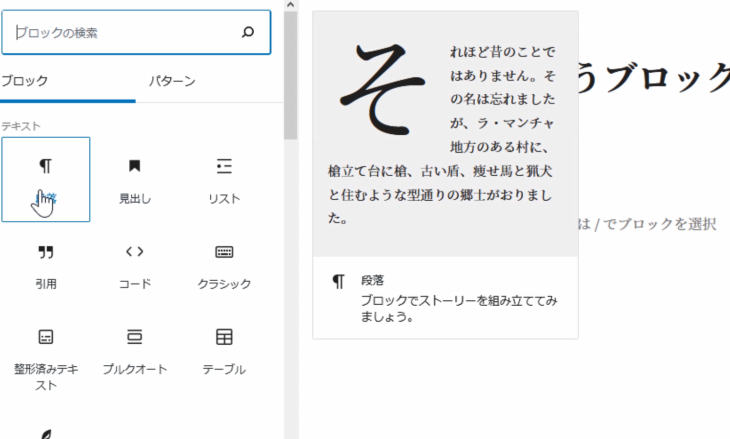Insert the Pullquote (プルクオート) block

coord(135,351)
